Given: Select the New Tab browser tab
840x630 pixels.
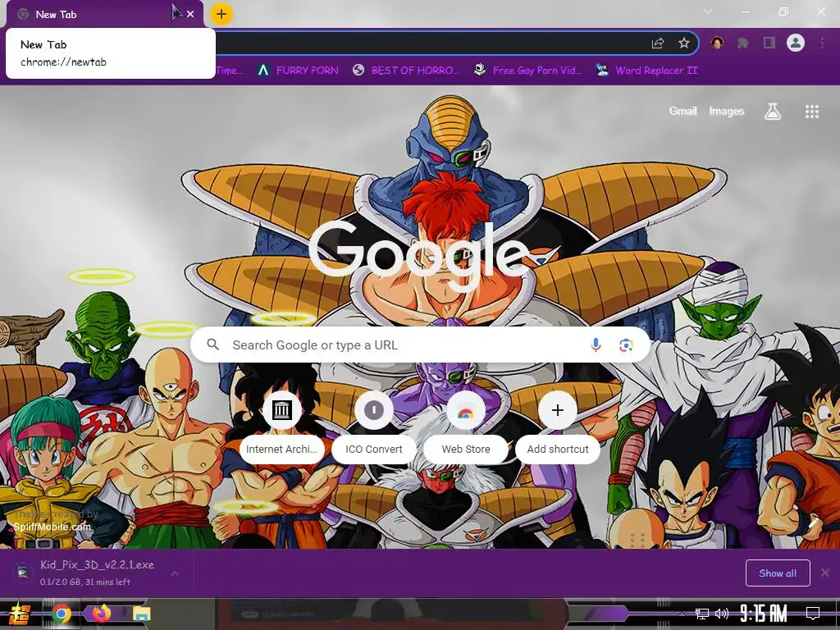Looking at the screenshot, I should click(104, 15).
